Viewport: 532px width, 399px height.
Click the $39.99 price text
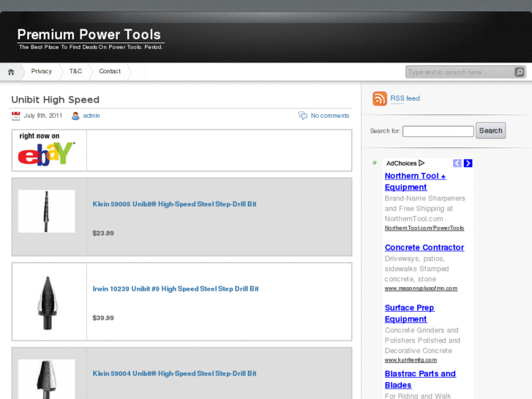103,318
